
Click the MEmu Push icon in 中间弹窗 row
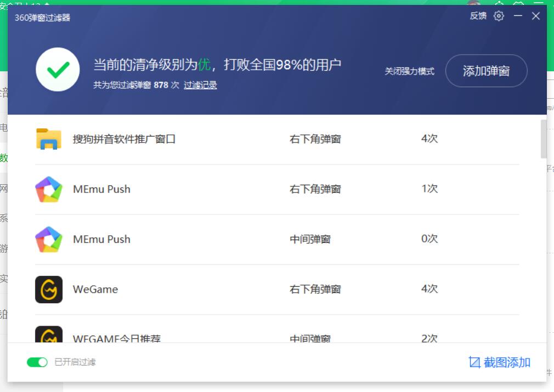pos(49,240)
